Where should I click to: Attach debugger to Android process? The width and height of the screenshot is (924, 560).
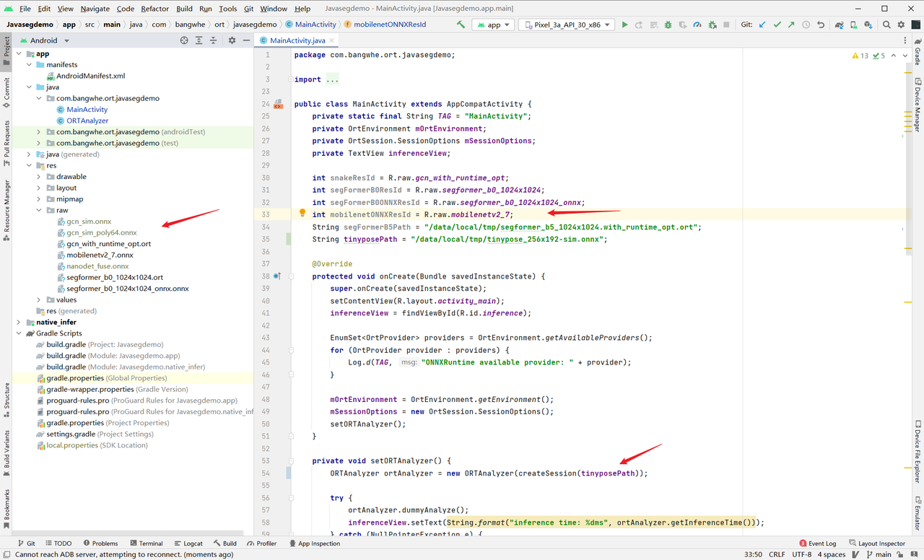[x=711, y=25]
